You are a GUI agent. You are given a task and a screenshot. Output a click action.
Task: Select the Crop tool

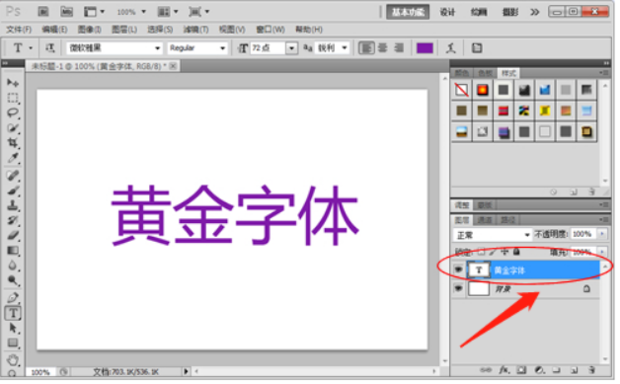tap(13, 143)
